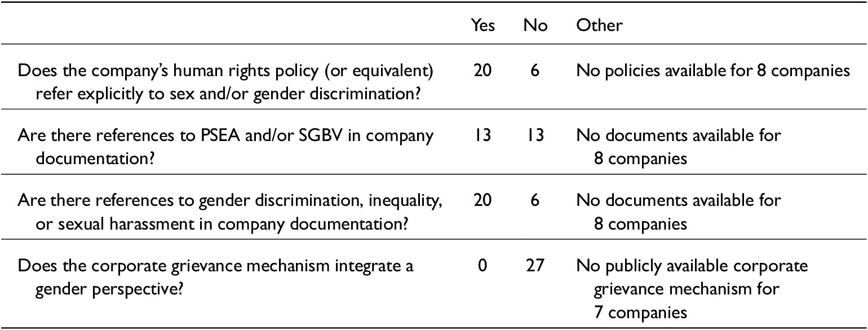Select "No policies available for 8 companies"
868x330 pixels.
tap(713, 72)
